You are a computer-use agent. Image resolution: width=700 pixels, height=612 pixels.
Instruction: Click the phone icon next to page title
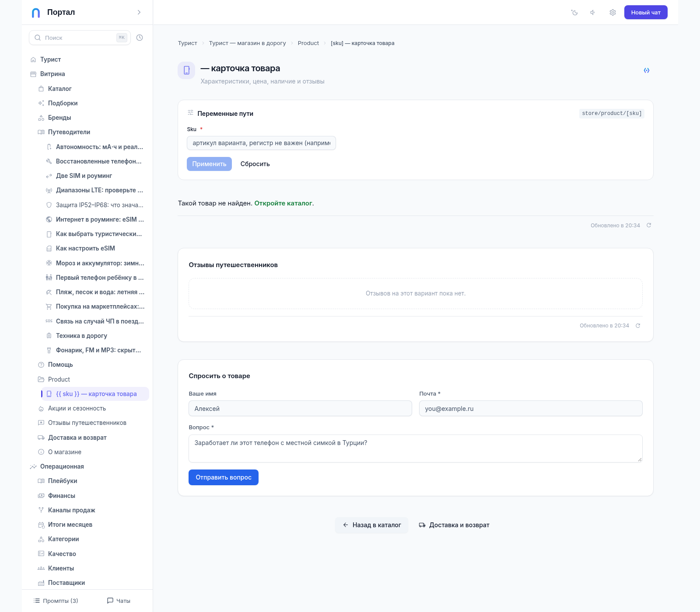186,70
